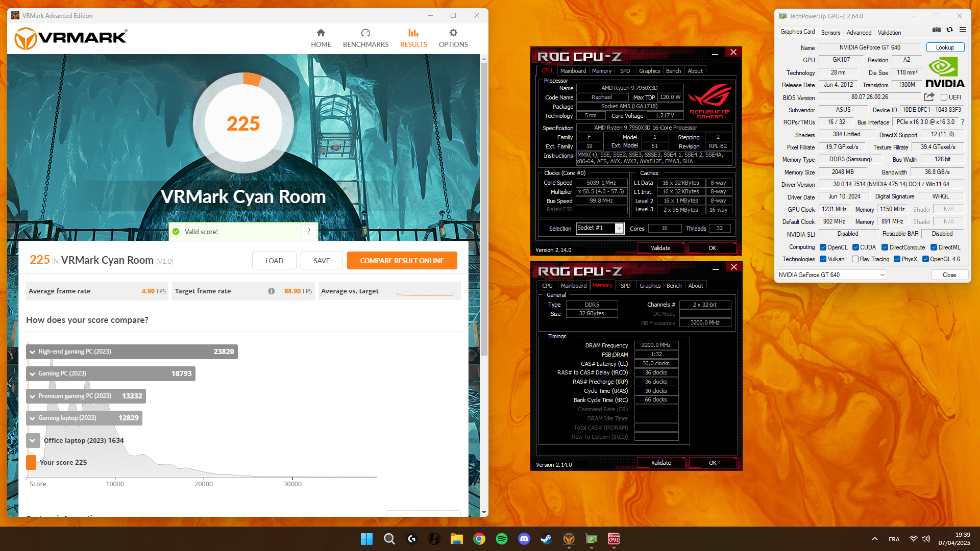The height and width of the screenshot is (551, 980).
Task: Switch to GPU-Z Validation tab
Action: [889, 33]
